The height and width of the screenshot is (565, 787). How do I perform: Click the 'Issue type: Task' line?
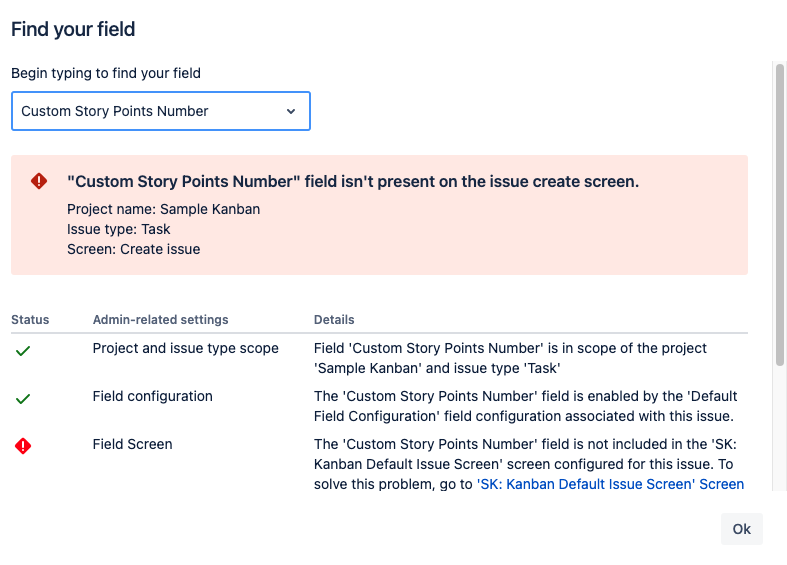pos(118,229)
